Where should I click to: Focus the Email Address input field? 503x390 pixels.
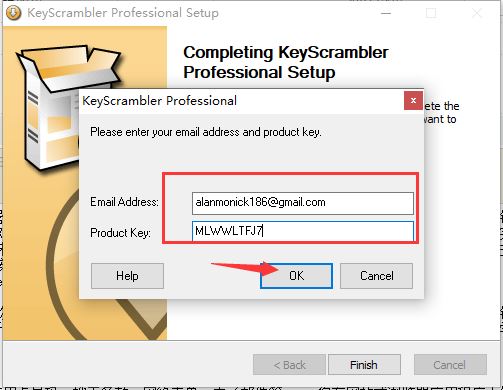[x=303, y=203]
